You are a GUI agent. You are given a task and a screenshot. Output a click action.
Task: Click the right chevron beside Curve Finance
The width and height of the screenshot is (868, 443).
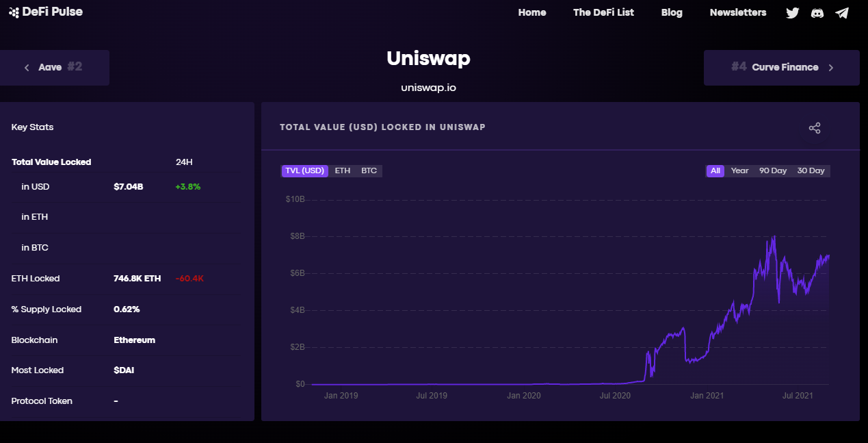831,68
